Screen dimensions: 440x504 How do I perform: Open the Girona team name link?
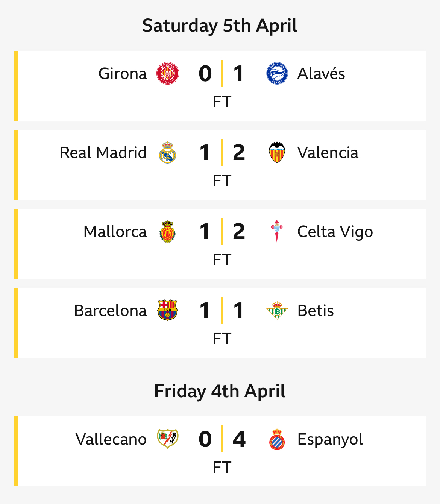[x=123, y=74]
